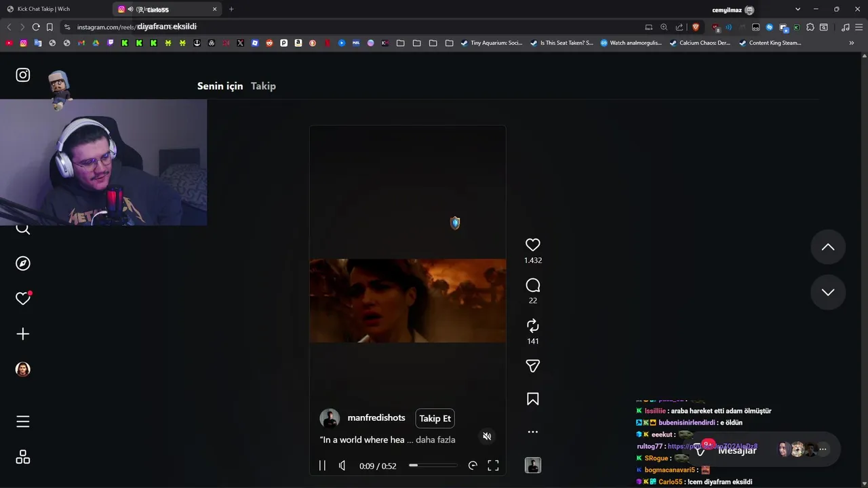Open Is This Seat Taken bookmark

561,43
